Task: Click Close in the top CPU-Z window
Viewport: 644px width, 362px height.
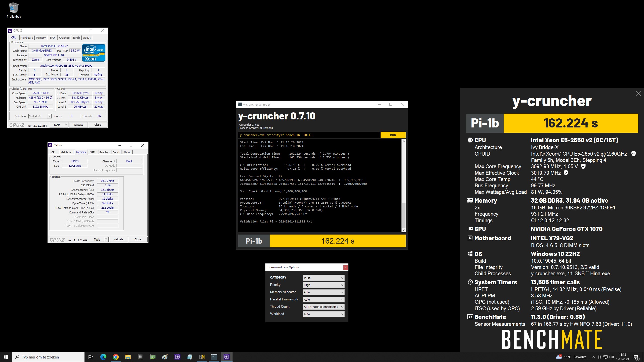Action: [x=98, y=125]
